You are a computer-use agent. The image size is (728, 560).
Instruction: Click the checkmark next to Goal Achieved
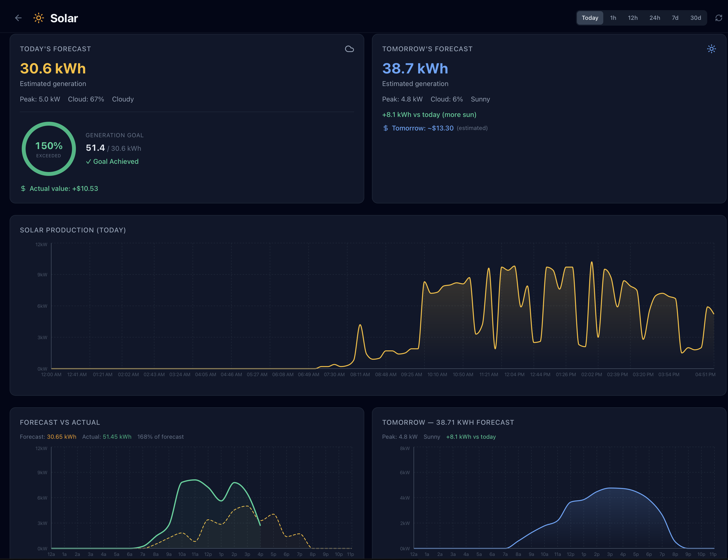click(x=89, y=162)
